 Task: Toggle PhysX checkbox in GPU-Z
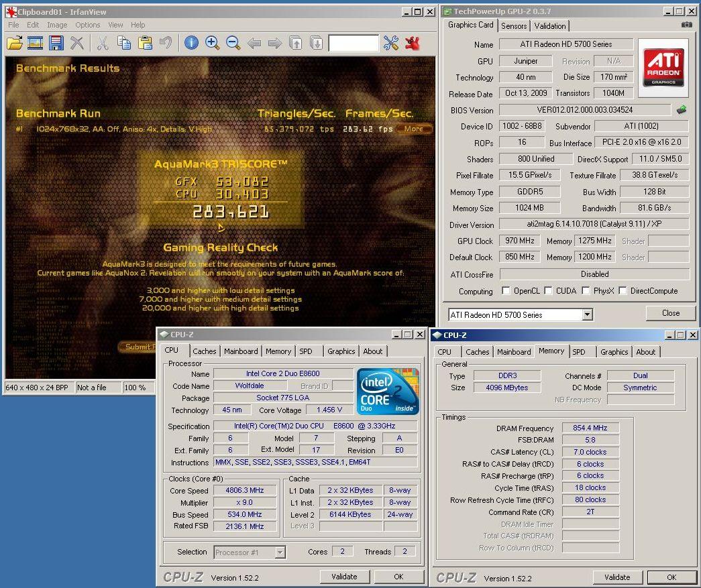point(585,291)
